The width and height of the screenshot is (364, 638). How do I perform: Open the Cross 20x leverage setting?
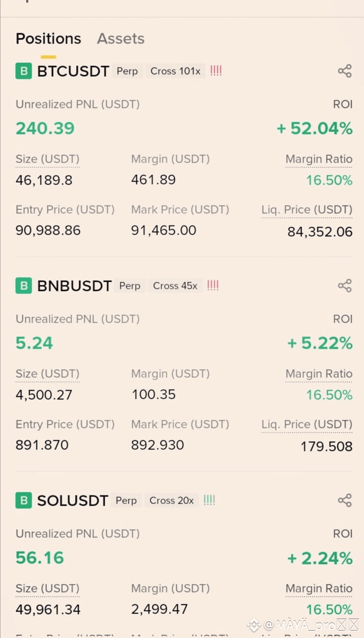172,500
